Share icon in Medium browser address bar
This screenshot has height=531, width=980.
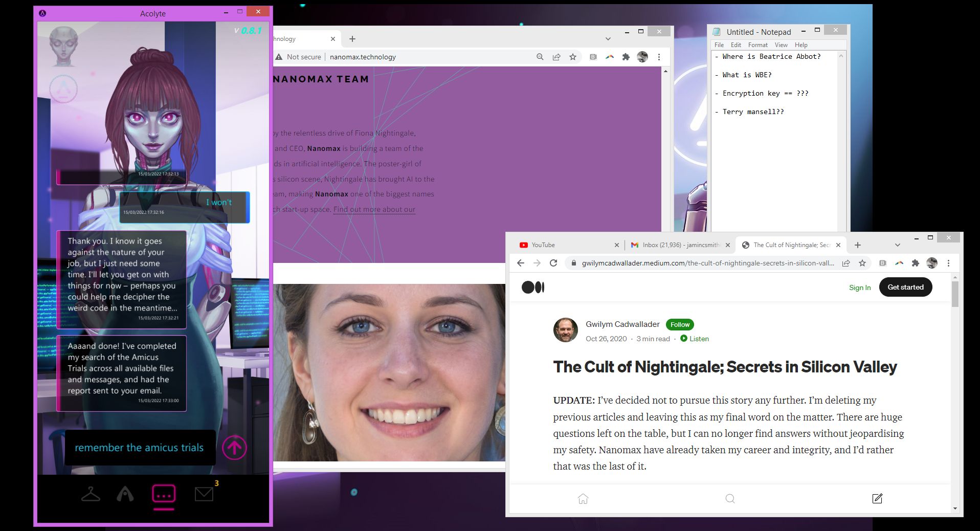tap(846, 263)
